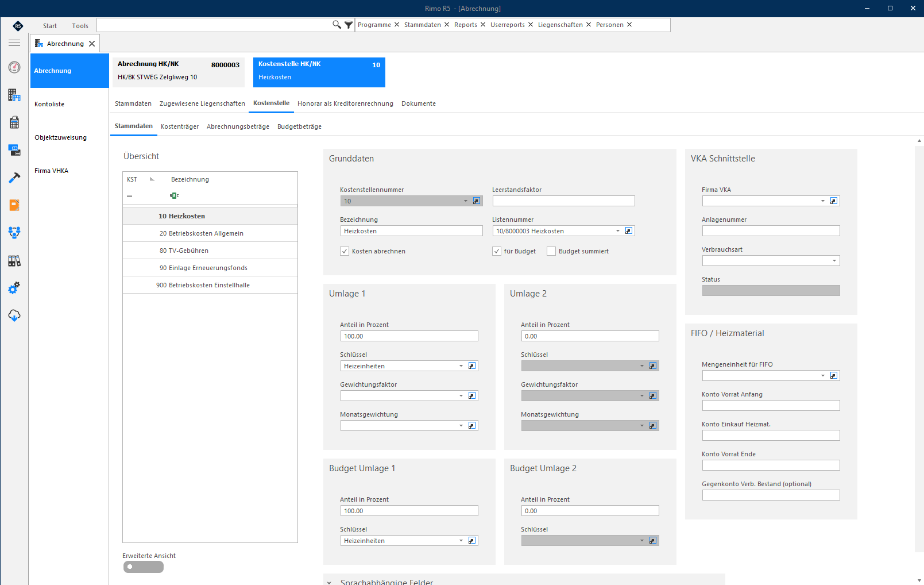Open the dashboard gauge icon in the sidebar
The height and width of the screenshot is (585, 924).
click(14, 67)
